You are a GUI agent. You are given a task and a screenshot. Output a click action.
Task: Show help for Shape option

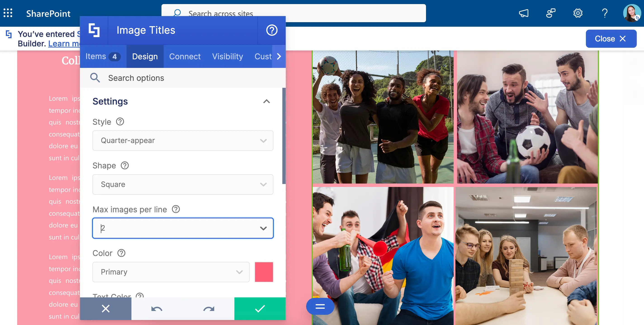[125, 165]
